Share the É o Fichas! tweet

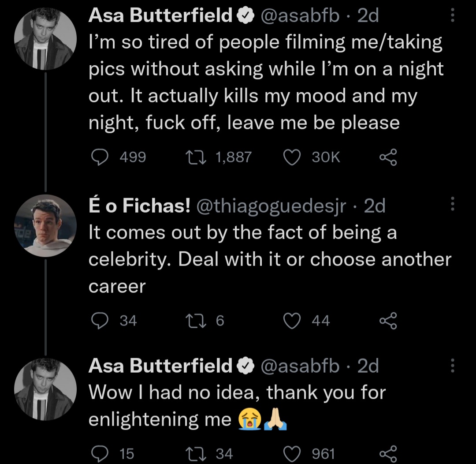click(388, 321)
